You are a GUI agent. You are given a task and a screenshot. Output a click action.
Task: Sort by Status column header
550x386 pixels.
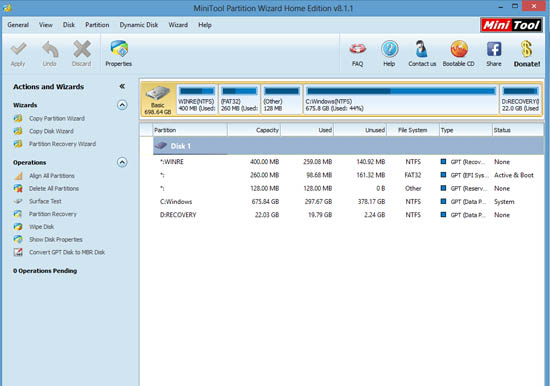coord(518,130)
